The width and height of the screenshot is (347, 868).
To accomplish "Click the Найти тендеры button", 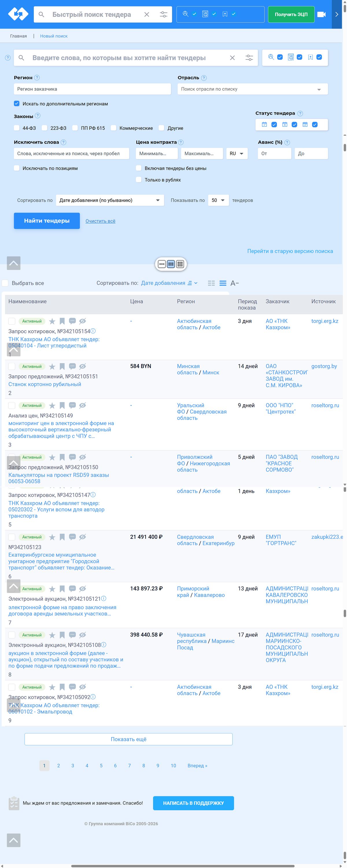I will point(47,221).
